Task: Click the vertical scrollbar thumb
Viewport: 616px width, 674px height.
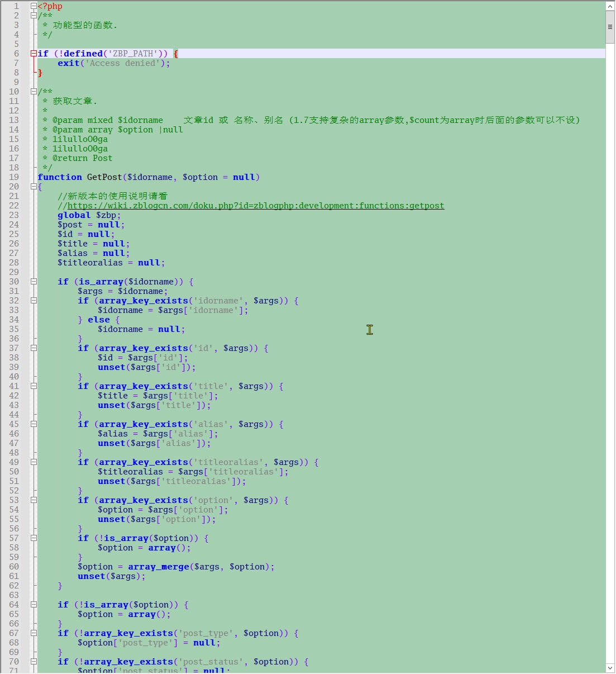Action: [x=610, y=27]
